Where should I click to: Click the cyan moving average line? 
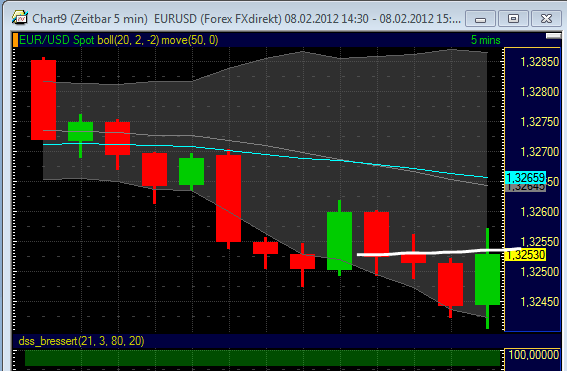coord(265,155)
